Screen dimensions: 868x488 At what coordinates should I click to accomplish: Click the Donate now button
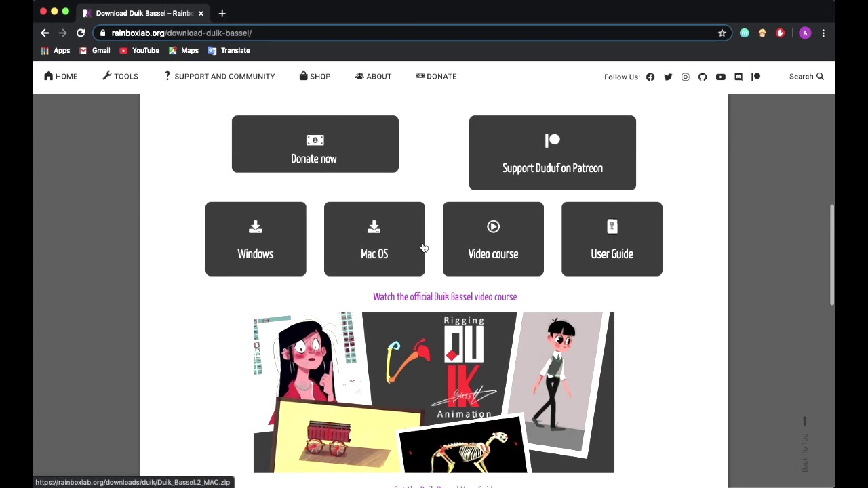coord(315,144)
